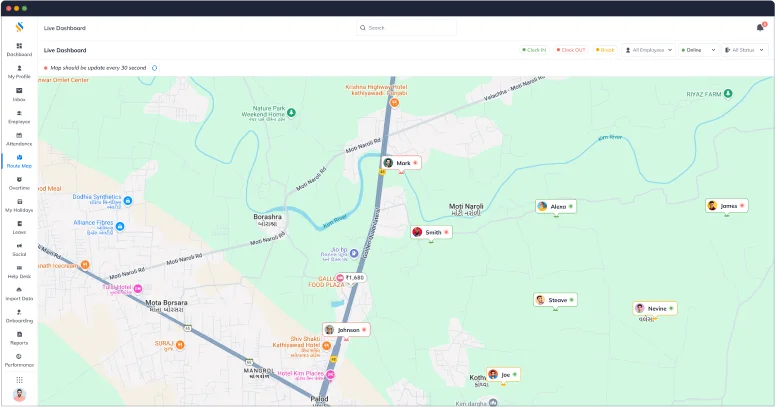Select Alexa's marker on the map
Image resolution: width=775 pixels, height=407 pixels.
(556, 207)
